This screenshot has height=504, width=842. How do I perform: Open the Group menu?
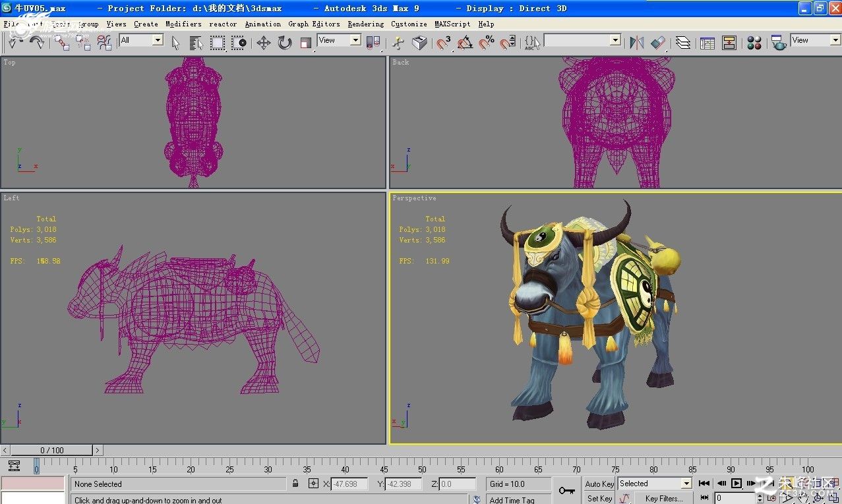point(88,24)
